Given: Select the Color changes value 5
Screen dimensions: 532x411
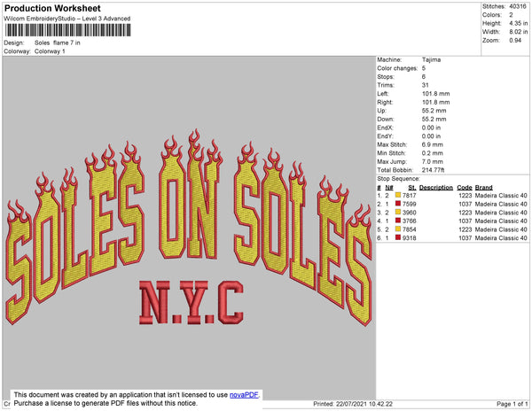Looking at the screenshot, I should coord(424,68).
